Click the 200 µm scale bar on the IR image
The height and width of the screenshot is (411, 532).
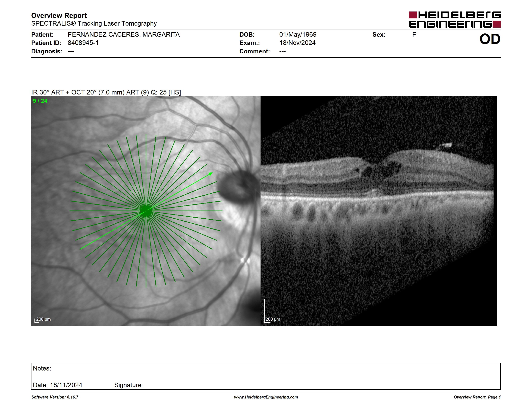[43, 320]
